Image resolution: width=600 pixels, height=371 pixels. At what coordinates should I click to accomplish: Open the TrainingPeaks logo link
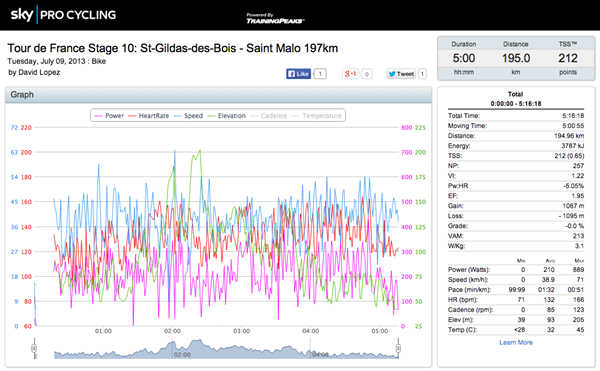(275, 18)
